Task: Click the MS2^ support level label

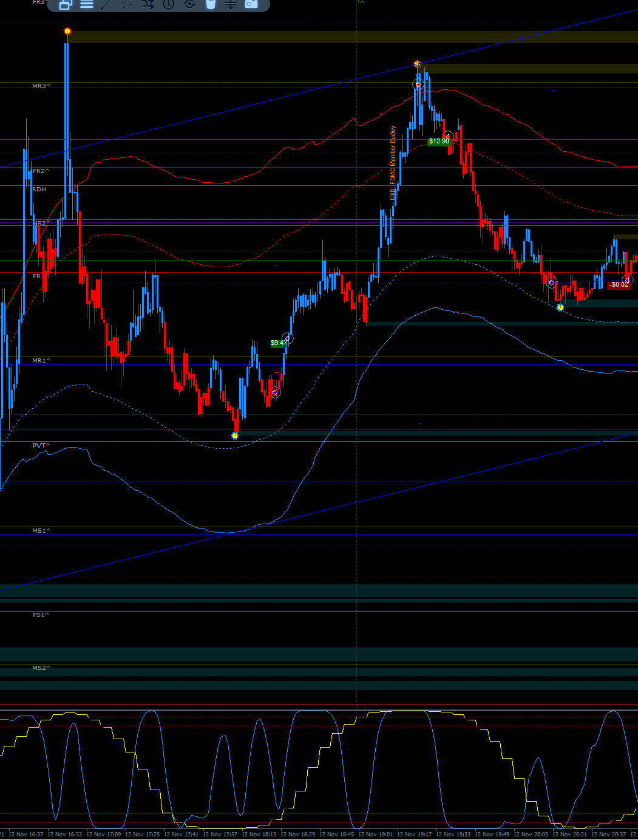Action: coord(41,668)
